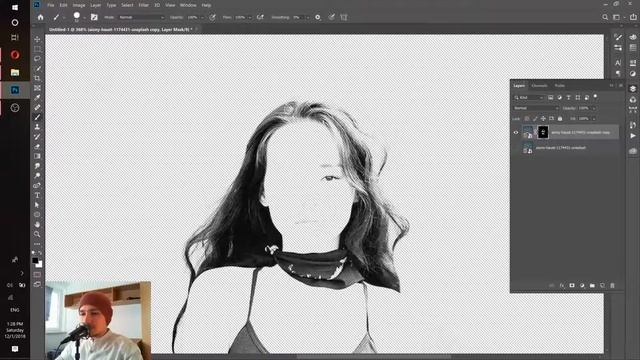Create a new layer icon
This screenshot has width=640, height=360.
point(602,286)
